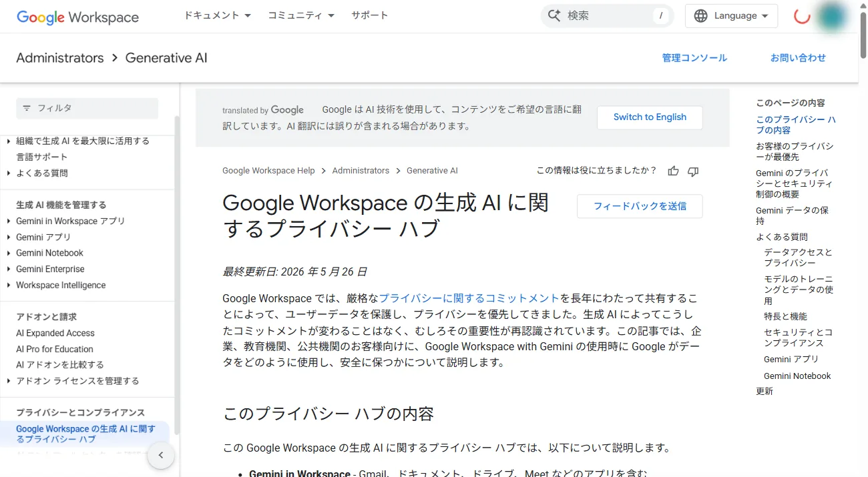This screenshot has width=868, height=477.
Task: Click the '/' shortcut hint in the search box
Action: 660,16
